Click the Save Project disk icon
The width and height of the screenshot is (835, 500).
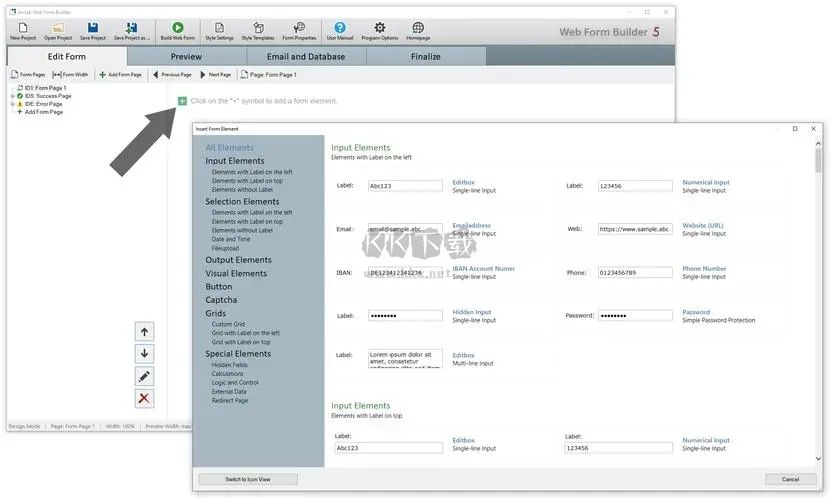click(x=92, y=28)
